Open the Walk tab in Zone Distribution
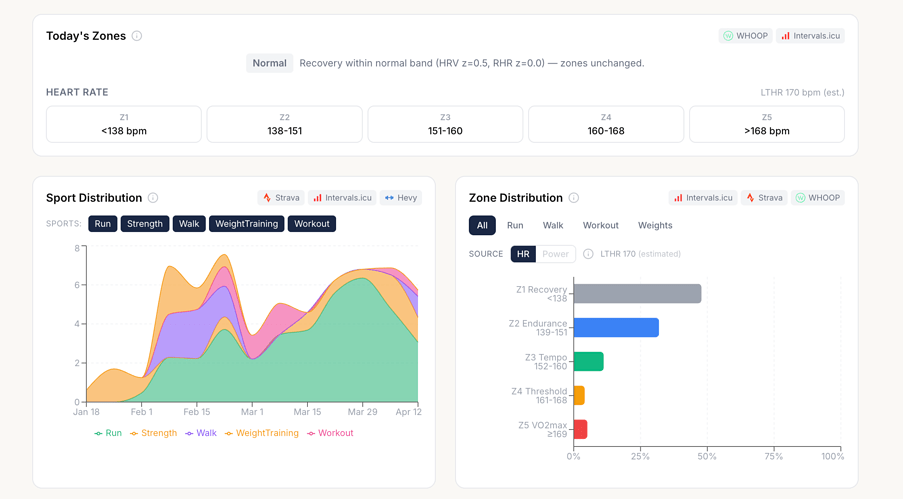The height and width of the screenshot is (499, 903). (x=553, y=225)
